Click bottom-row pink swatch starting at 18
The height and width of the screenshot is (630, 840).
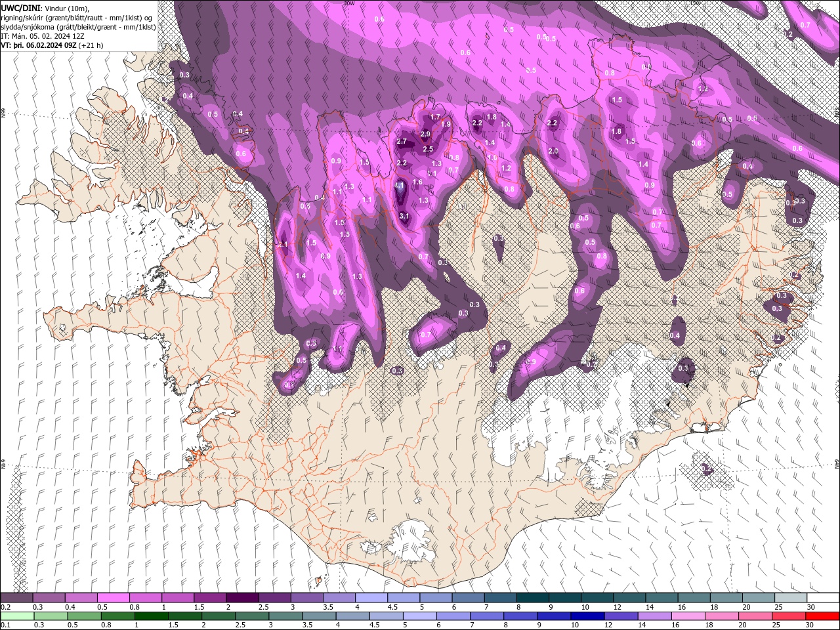[721, 616]
